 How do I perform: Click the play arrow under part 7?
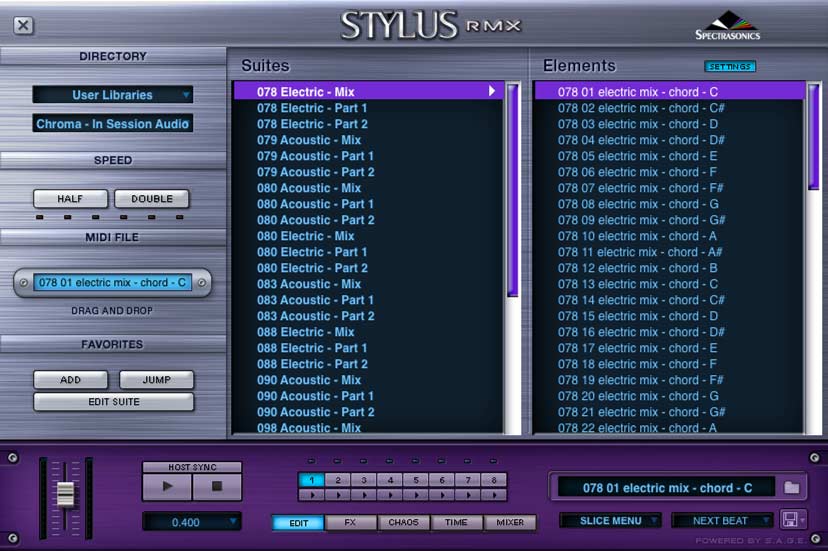pos(468,496)
